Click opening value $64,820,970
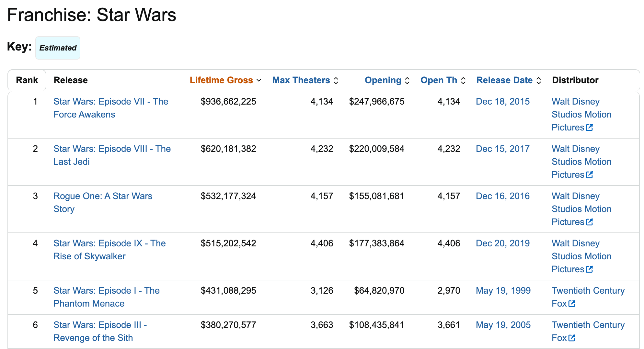644x349 pixels. [x=379, y=291]
